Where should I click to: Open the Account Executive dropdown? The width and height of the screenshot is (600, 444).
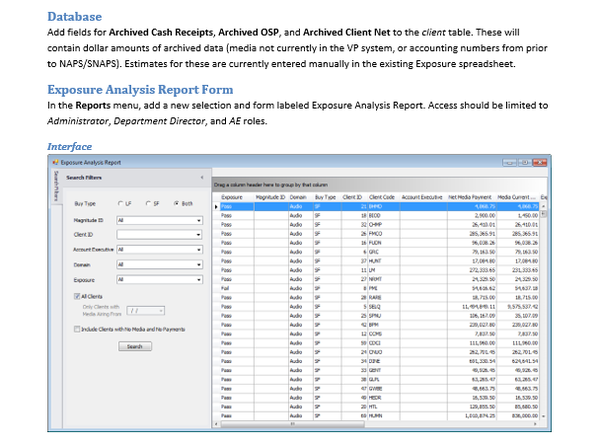199,249
